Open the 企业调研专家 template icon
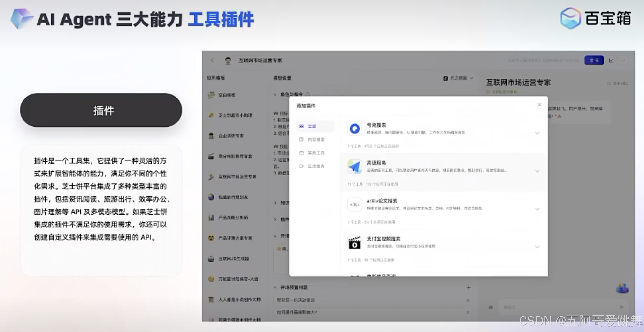The width and height of the screenshot is (644, 332). pos(212,136)
